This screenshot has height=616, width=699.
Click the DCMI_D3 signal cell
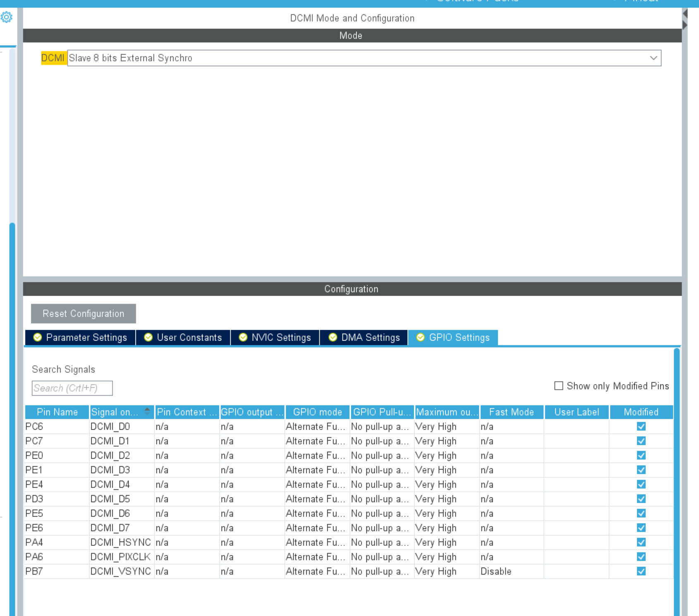click(122, 470)
